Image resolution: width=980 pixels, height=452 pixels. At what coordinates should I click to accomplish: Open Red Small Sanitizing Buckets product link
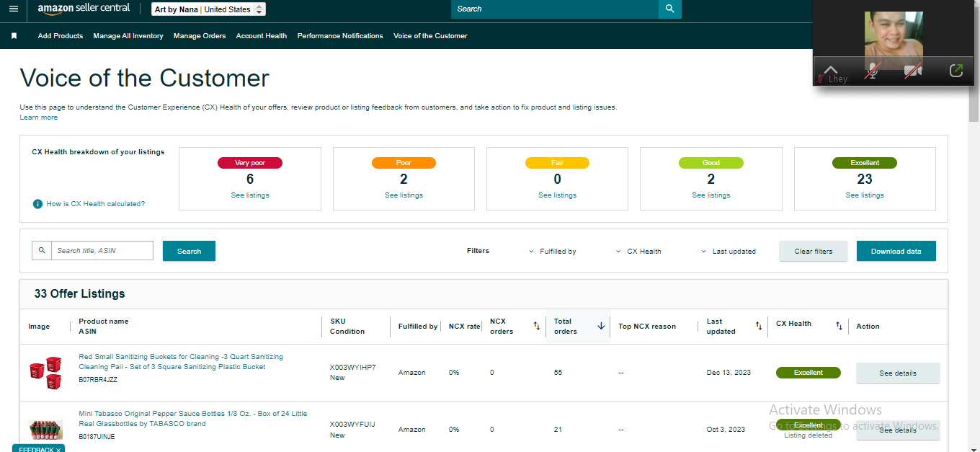coord(181,362)
